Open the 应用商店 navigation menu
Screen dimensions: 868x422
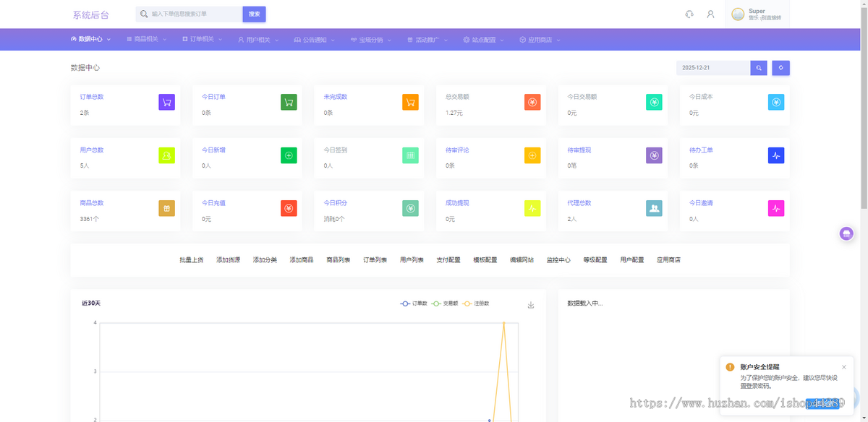(x=540, y=40)
